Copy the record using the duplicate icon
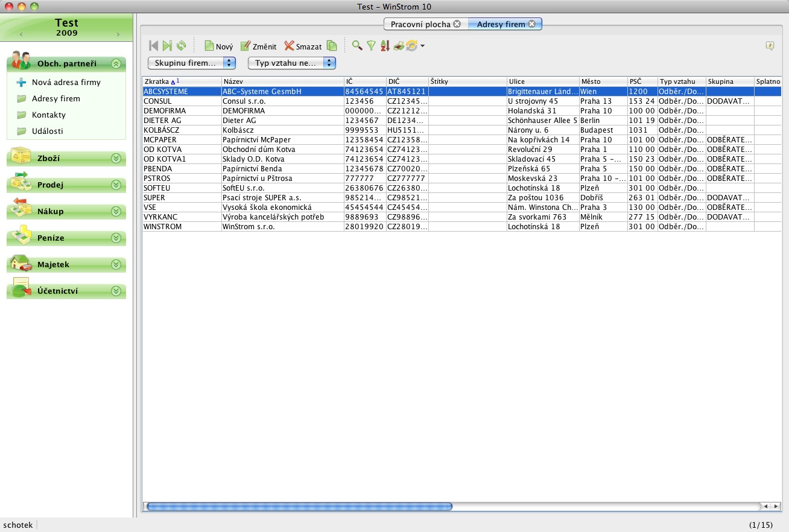The height and width of the screenshot is (532, 789). point(332,46)
